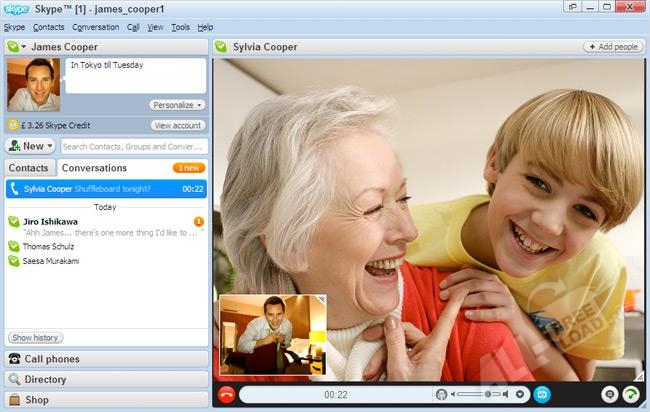Click the search contacts input field

click(132, 146)
